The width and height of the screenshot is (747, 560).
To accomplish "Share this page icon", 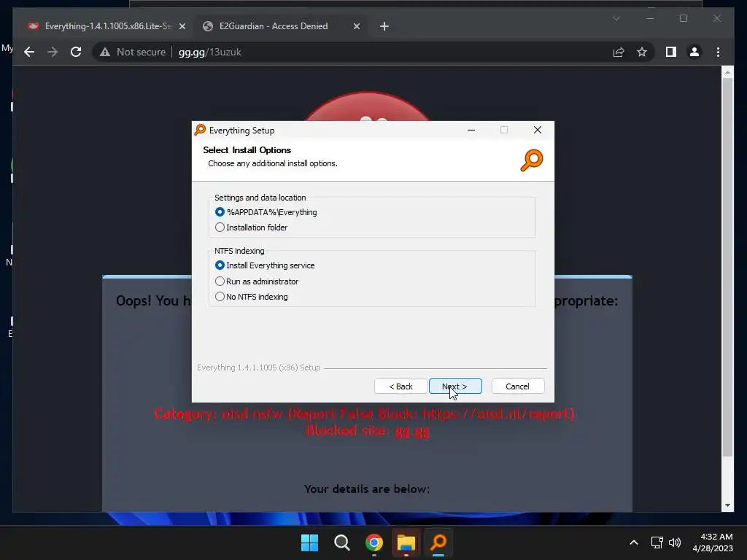I will 619,52.
